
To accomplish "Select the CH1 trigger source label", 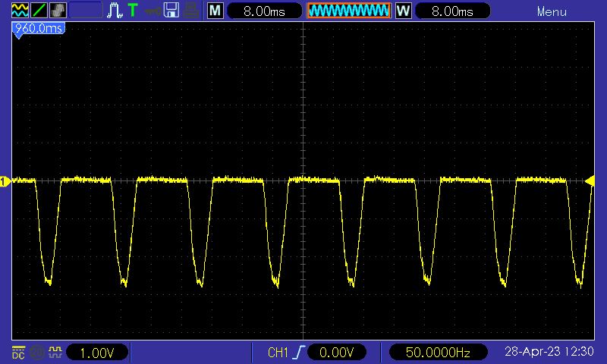I will coord(278,353).
